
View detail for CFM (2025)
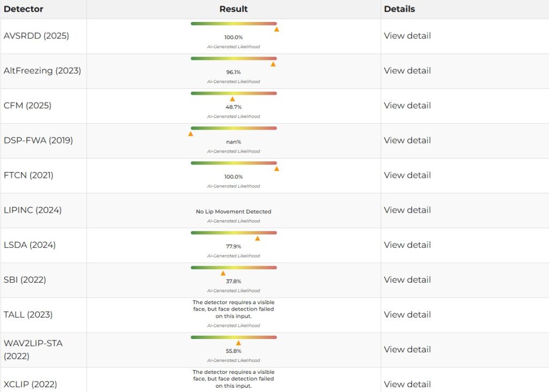pos(407,105)
